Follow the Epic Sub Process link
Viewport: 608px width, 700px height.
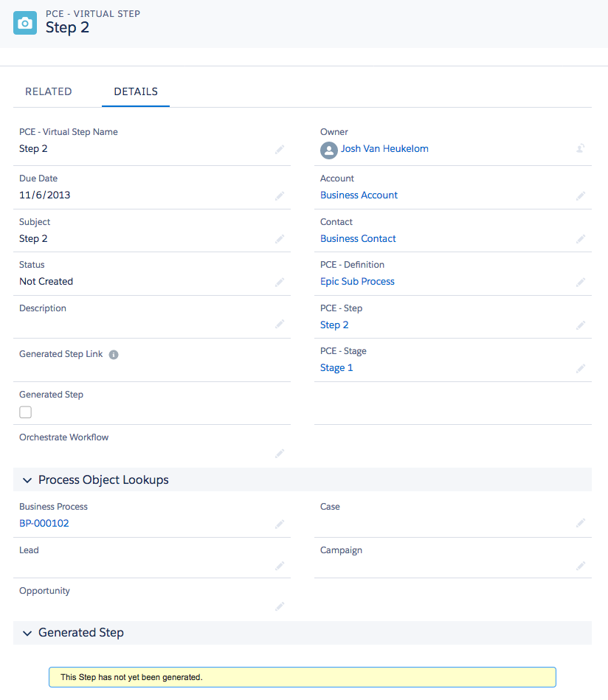357,281
